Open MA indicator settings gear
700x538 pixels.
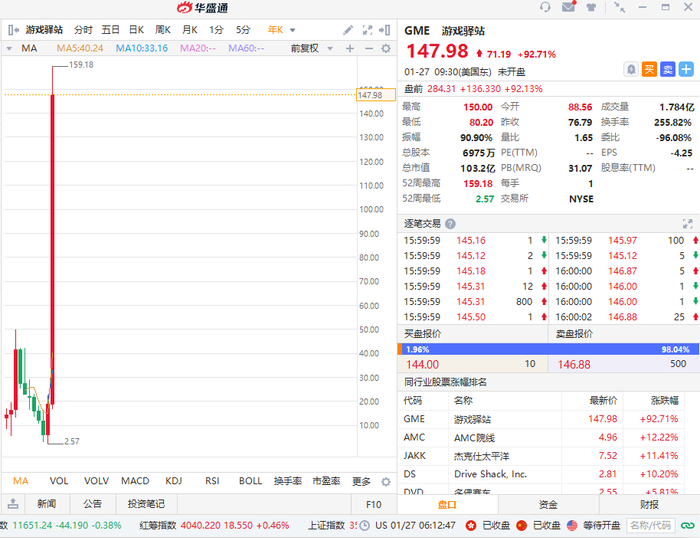386,48
